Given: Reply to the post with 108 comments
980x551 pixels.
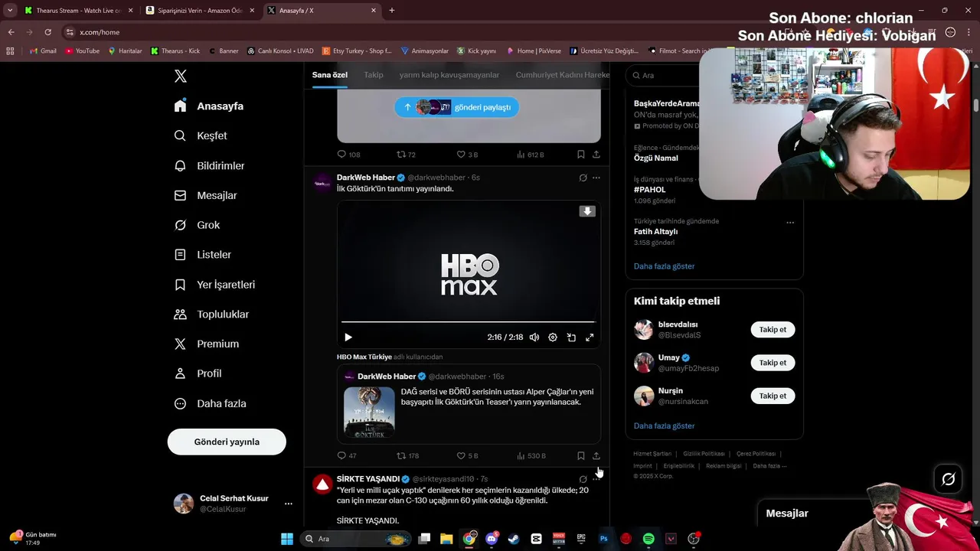Looking at the screenshot, I should click(x=348, y=154).
